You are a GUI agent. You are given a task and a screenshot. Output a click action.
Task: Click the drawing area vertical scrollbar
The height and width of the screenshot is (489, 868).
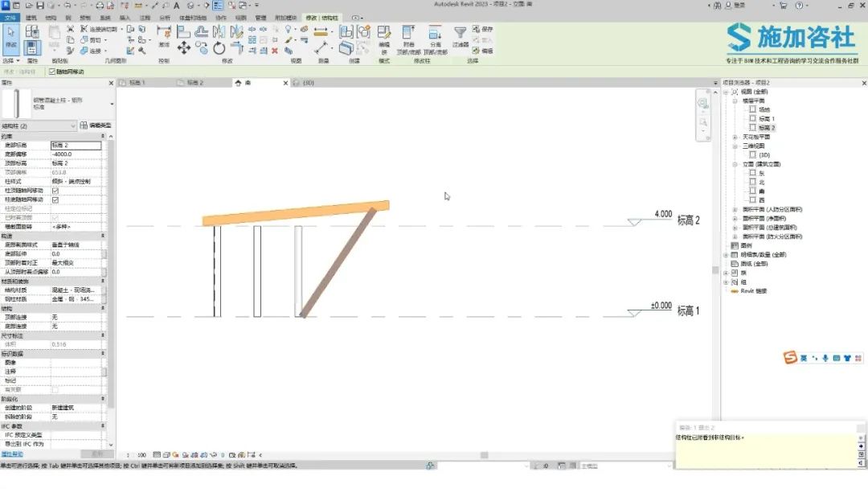coord(714,270)
